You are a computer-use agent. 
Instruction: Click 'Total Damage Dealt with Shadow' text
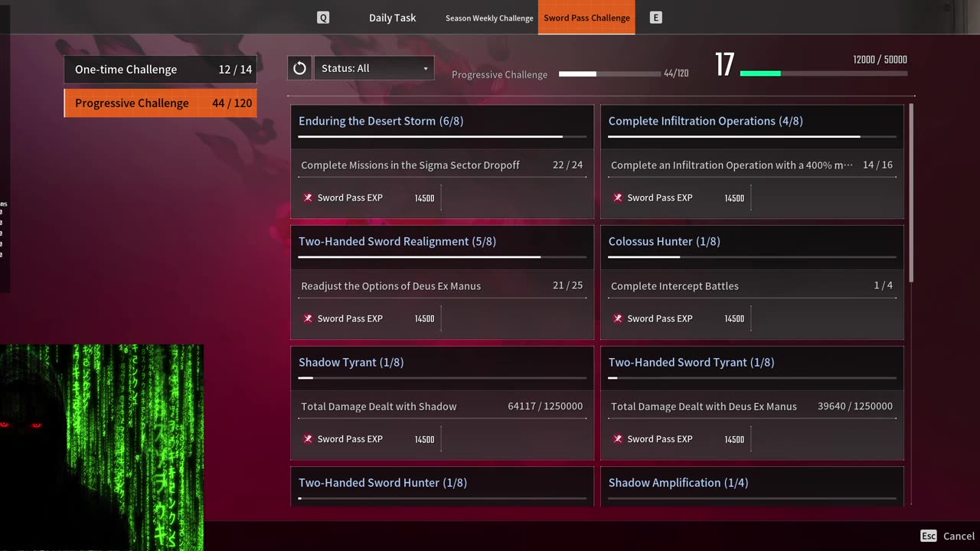pos(379,406)
